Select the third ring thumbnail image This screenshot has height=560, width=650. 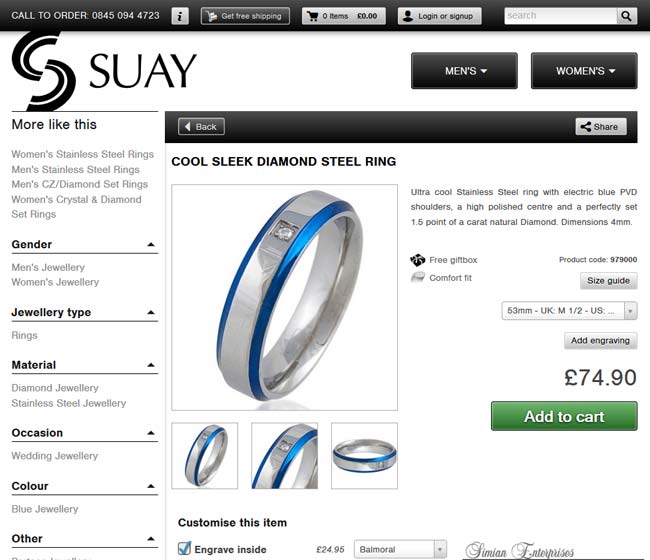364,456
